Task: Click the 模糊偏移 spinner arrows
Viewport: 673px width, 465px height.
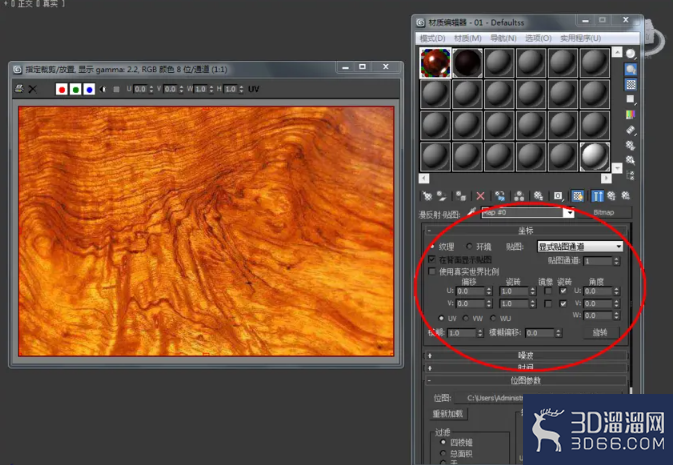Action: (x=558, y=333)
